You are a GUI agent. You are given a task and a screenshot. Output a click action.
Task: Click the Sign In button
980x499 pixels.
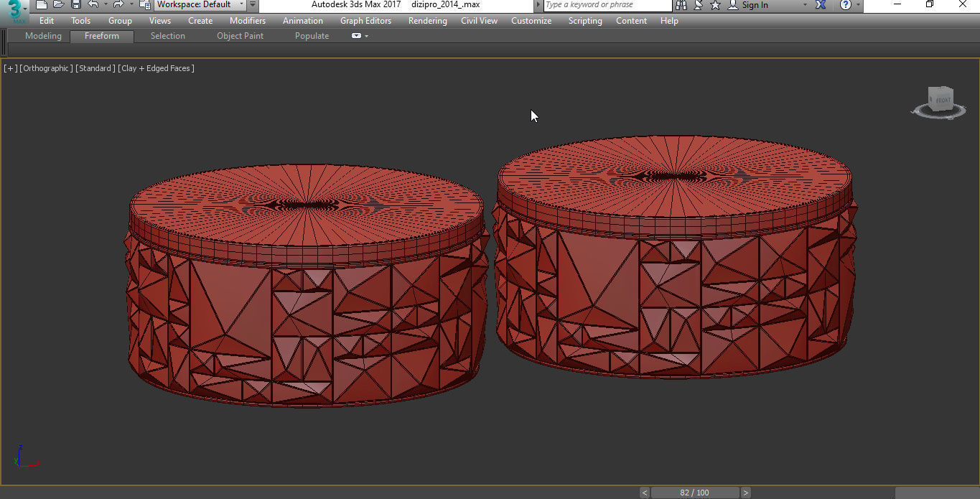pyautogui.click(x=747, y=5)
